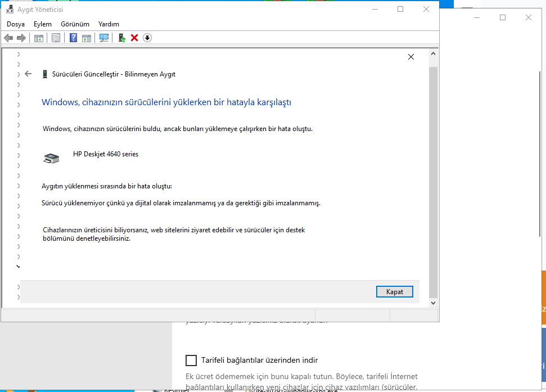Collapse the expanded down-chevron tree node

(x=18, y=267)
